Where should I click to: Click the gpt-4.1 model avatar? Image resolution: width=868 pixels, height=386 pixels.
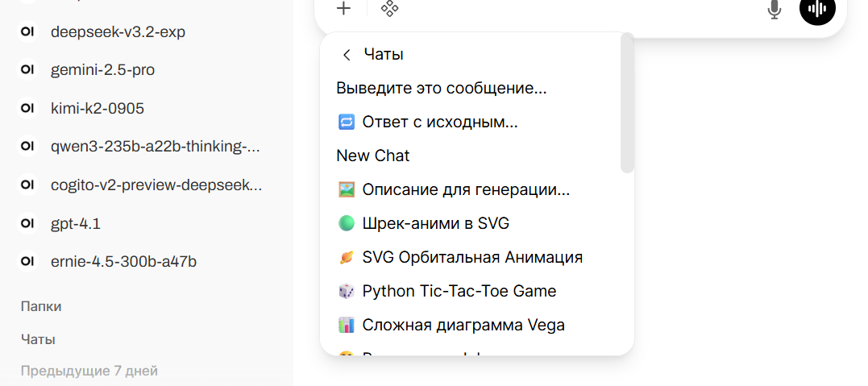coord(27,224)
